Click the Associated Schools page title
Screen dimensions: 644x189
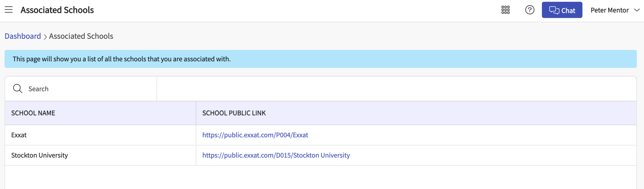pos(57,10)
